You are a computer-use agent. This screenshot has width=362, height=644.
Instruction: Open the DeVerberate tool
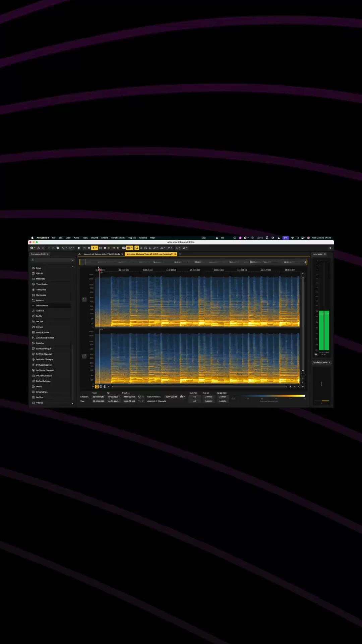42,392
